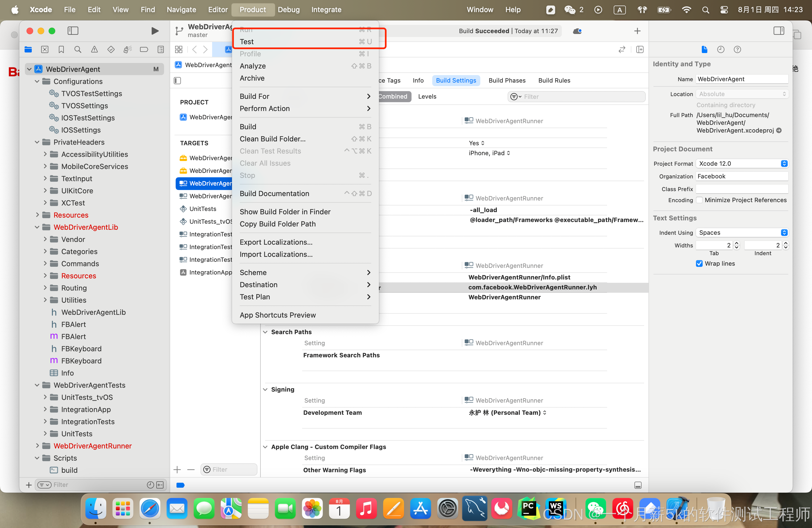Hide the project and targets list sidebar

click(177, 81)
